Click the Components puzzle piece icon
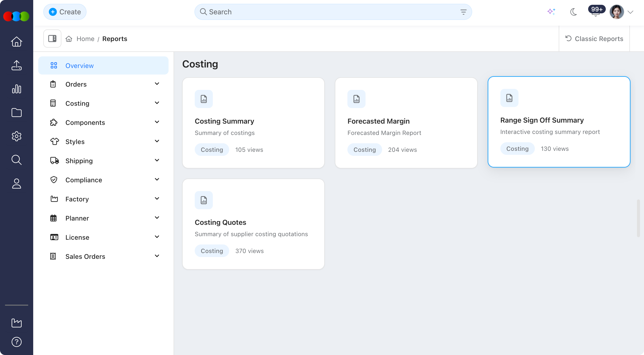 pos(54,122)
